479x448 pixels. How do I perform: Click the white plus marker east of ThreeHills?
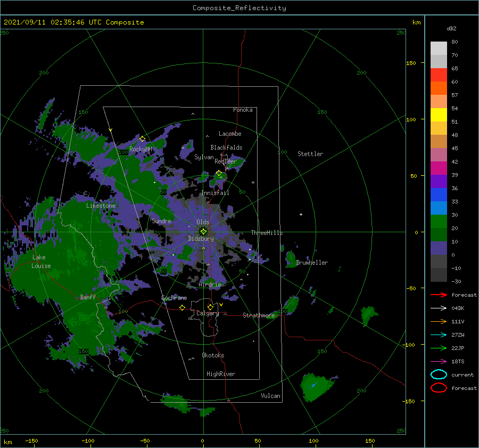tap(301, 214)
